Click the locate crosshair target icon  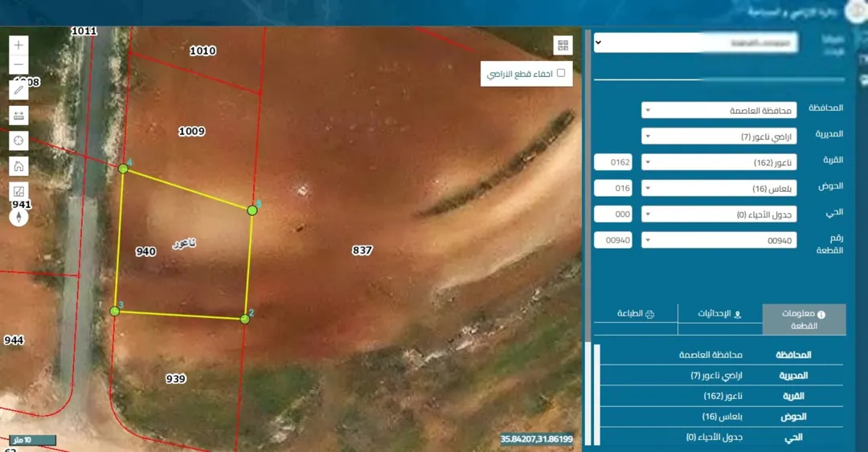pyautogui.click(x=18, y=140)
